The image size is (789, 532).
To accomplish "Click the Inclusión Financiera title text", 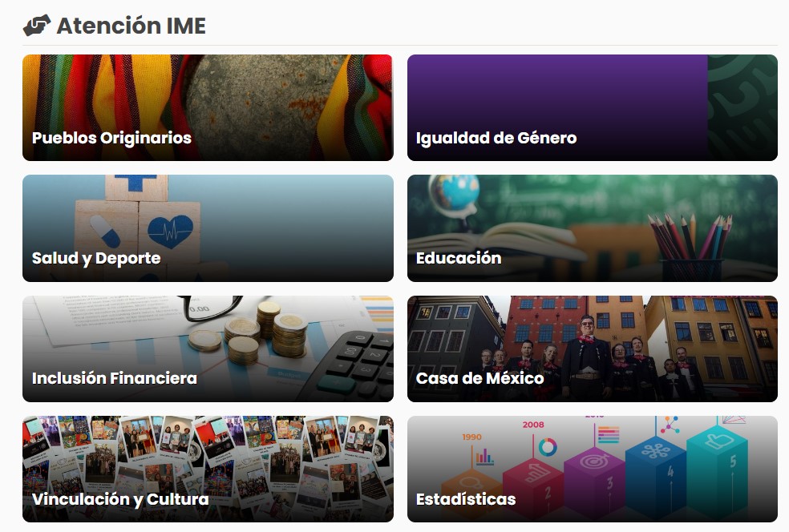I will pyautogui.click(x=114, y=378).
